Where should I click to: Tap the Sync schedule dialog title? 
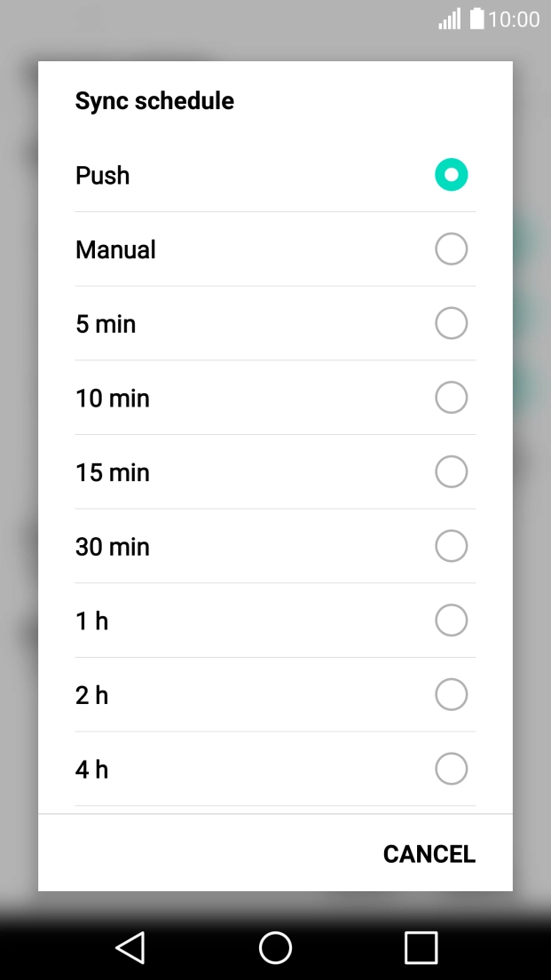pyautogui.click(x=154, y=100)
